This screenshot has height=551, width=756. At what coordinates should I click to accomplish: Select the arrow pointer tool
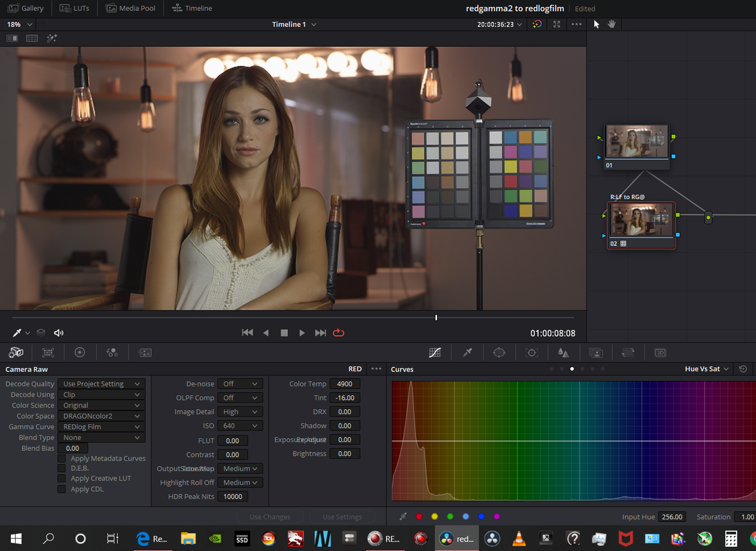point(596,24)
